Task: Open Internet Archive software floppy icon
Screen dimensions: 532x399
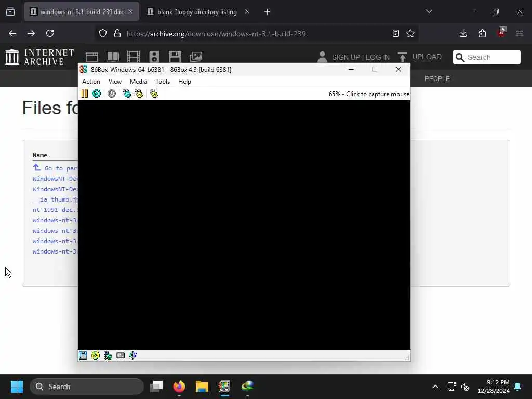Action: 175,57
